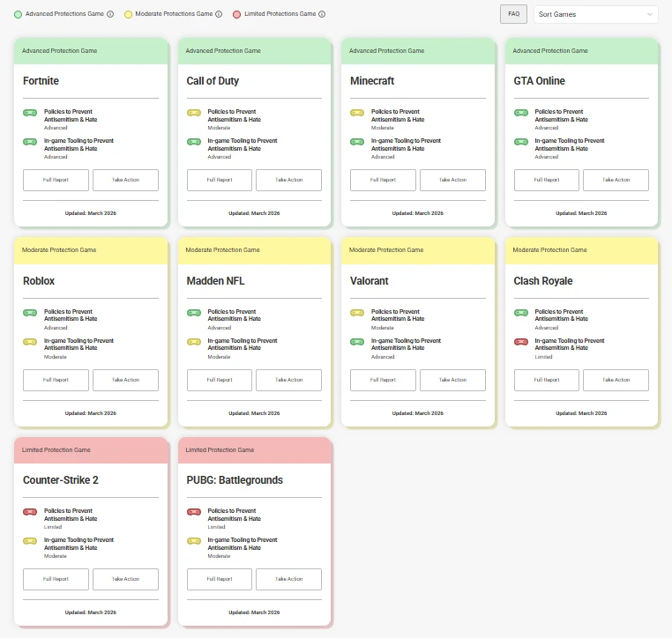Click Take Action on PUBG: Battlegrounds card
672x638 pixels.
coord(288,579)
